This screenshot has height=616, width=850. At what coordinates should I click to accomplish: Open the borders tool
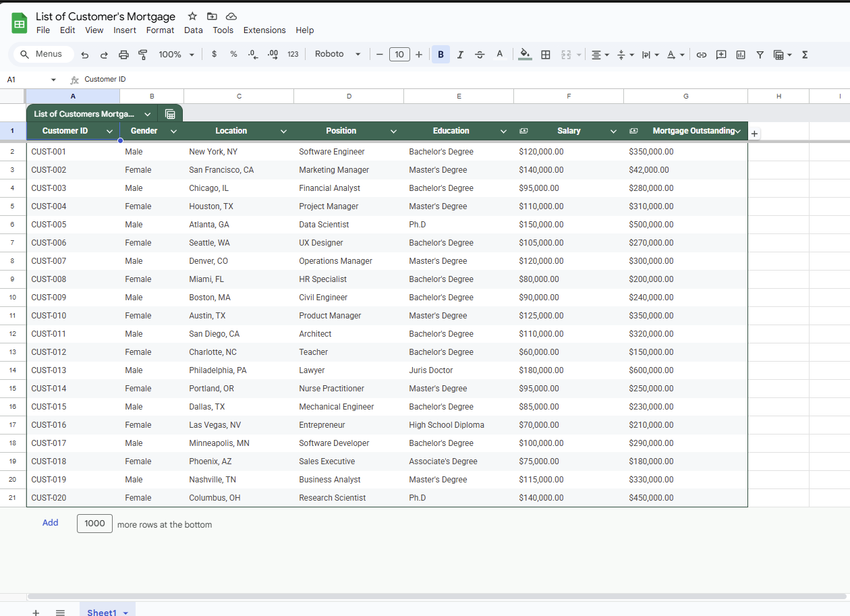(x=546, y=55)
